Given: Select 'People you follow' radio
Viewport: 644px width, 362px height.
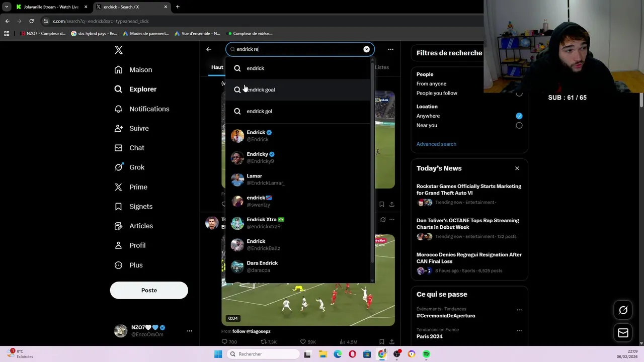Looking at the screenshot, I should tap(519, 94).
